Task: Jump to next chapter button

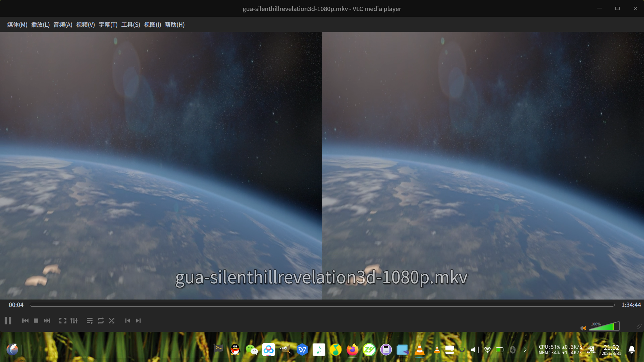Action: [x=138, y=321]
